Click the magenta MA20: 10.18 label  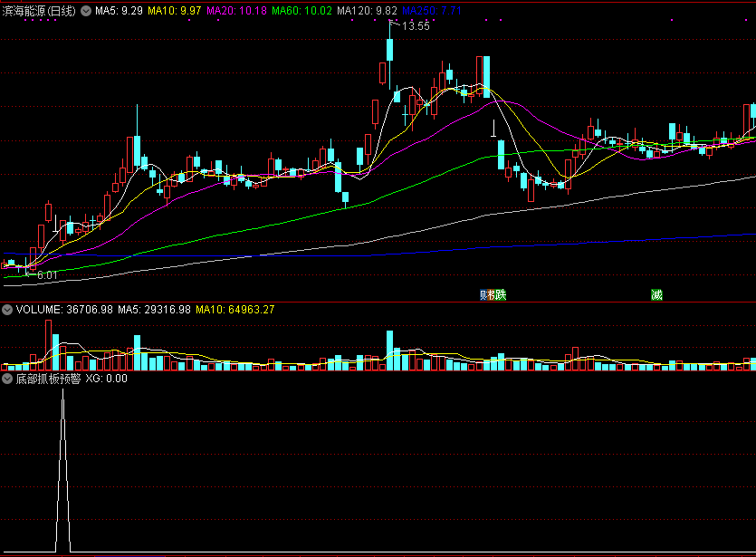pos(236,11)
